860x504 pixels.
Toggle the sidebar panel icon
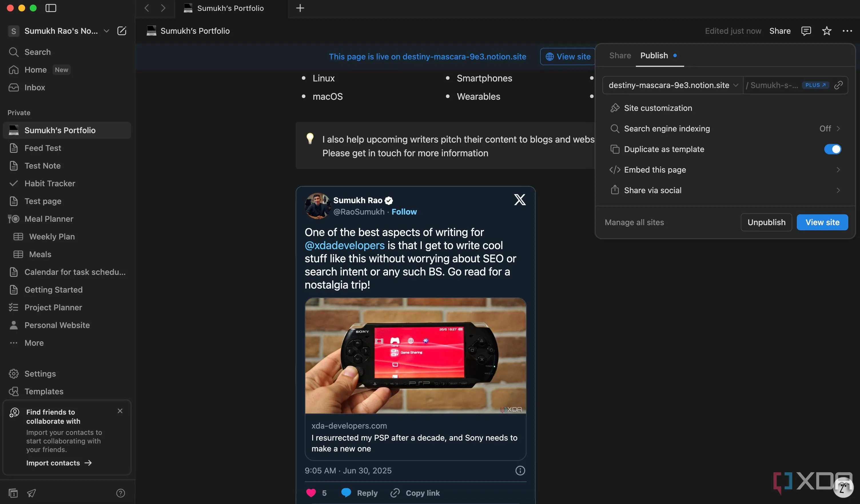tap(51, 8)
